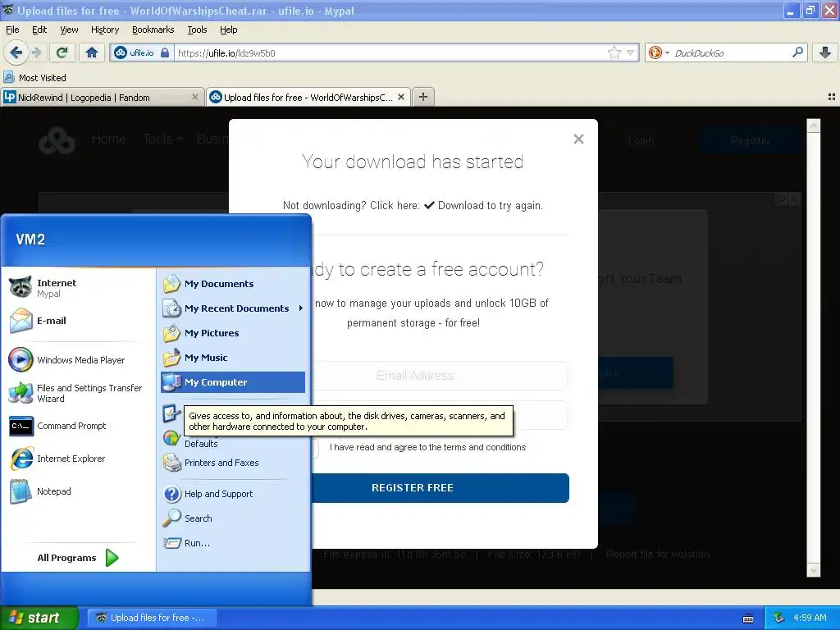Click the browser Back arrow button
Image resolution: width=840 pixels, height=630 pixels.
pos(16,52)
